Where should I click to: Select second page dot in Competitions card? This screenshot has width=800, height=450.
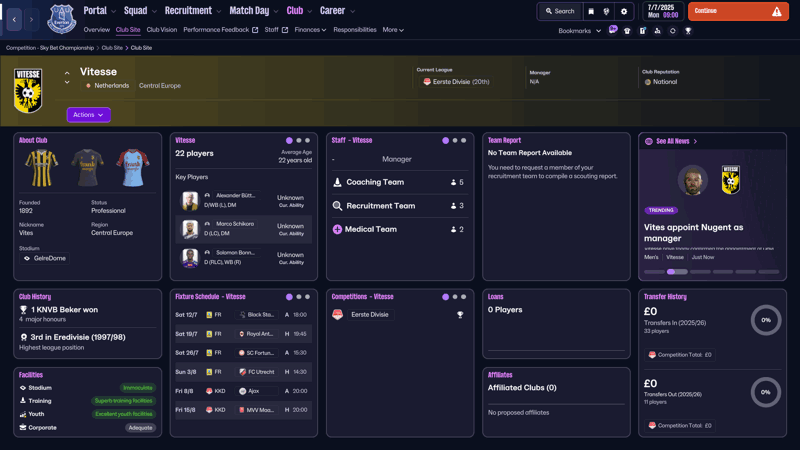coord(455,297)
